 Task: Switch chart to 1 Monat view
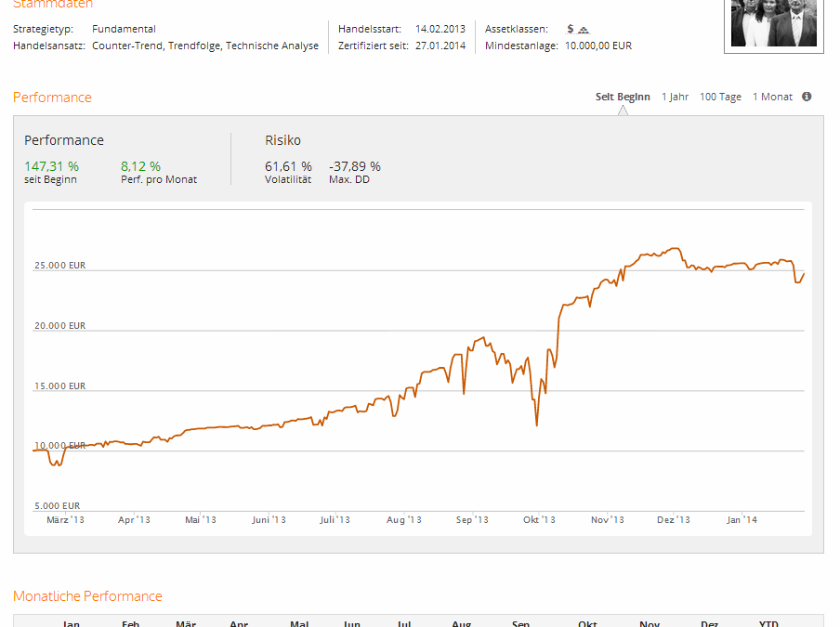(772, 97)
